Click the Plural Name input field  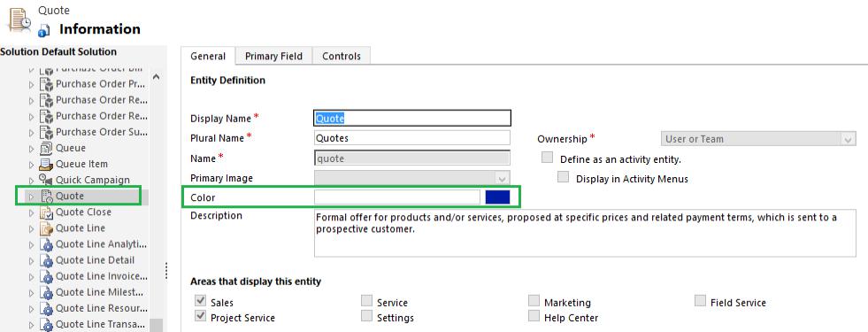411,138
